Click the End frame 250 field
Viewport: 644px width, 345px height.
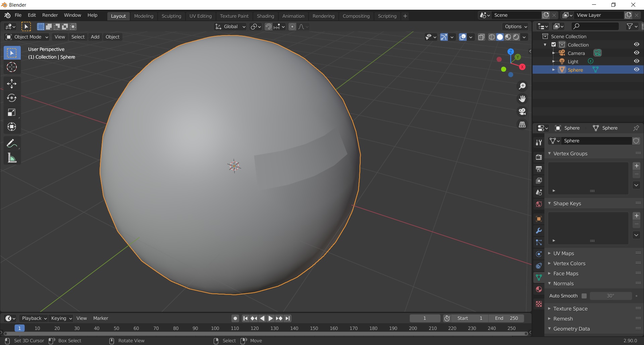(x=506, y=318)
